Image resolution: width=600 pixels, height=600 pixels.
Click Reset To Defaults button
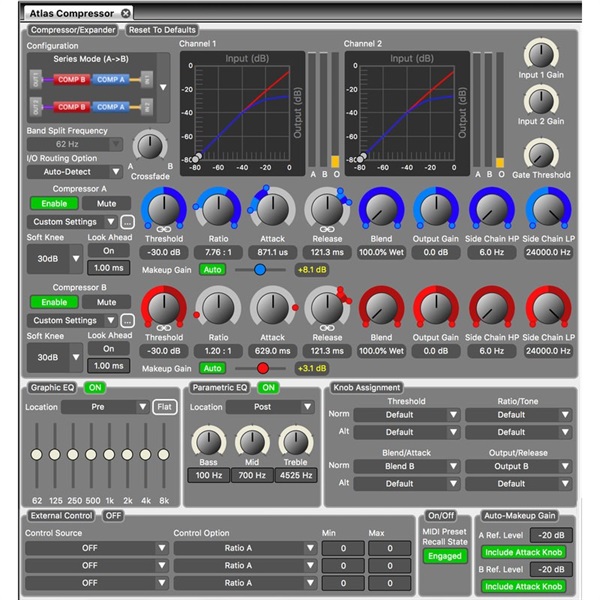pos(162,30)
